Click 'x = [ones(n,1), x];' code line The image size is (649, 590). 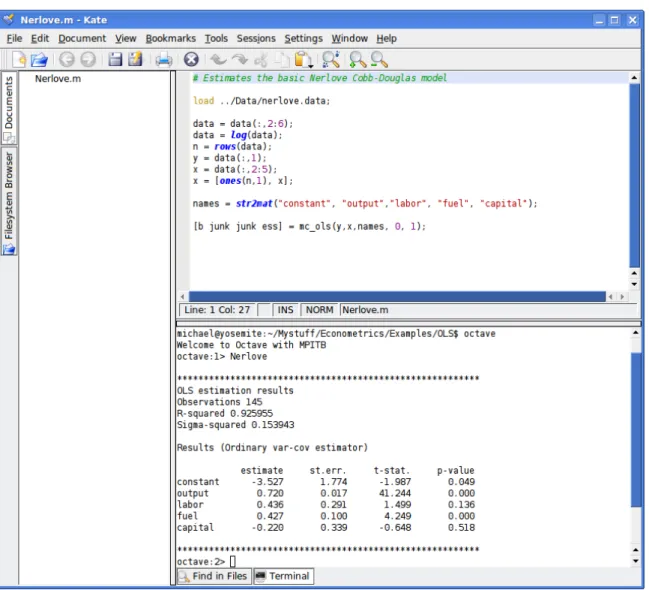[x=243, y=181]
